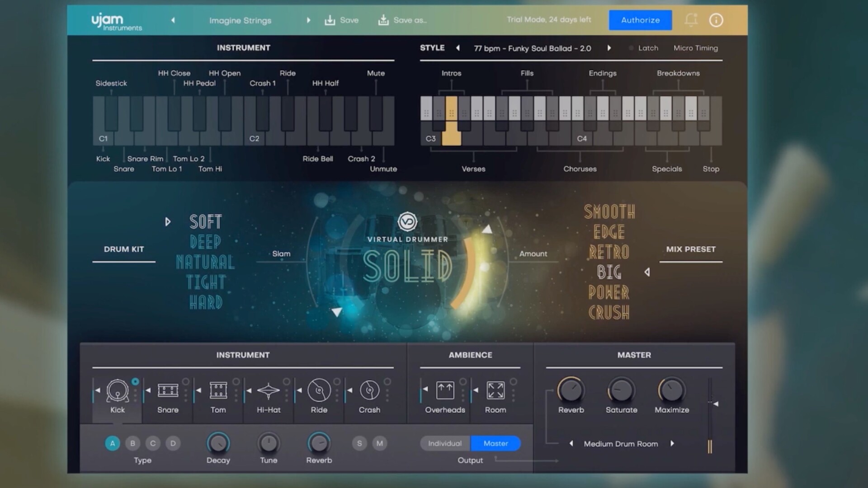Open Medium Drum Room reverb selector

621,444
